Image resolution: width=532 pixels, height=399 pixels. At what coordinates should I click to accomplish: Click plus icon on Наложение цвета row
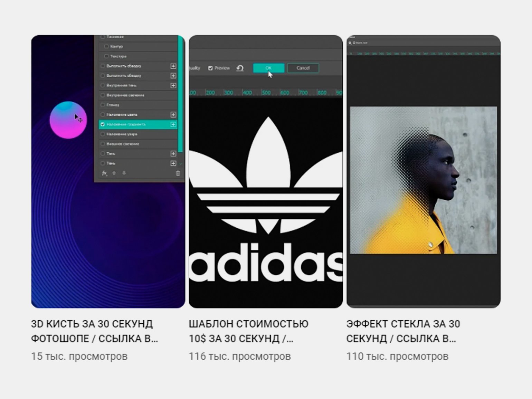pyautogui.click(x=173, y=115)
